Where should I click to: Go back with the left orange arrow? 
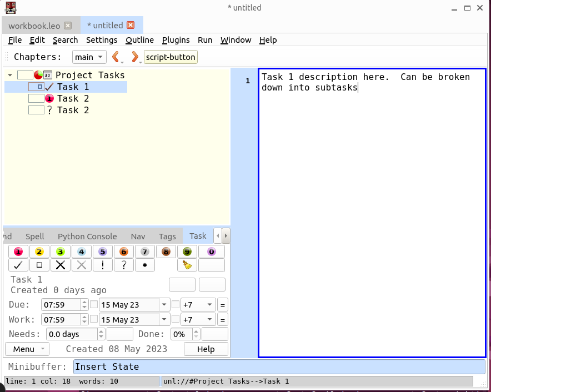pos(116,57)
